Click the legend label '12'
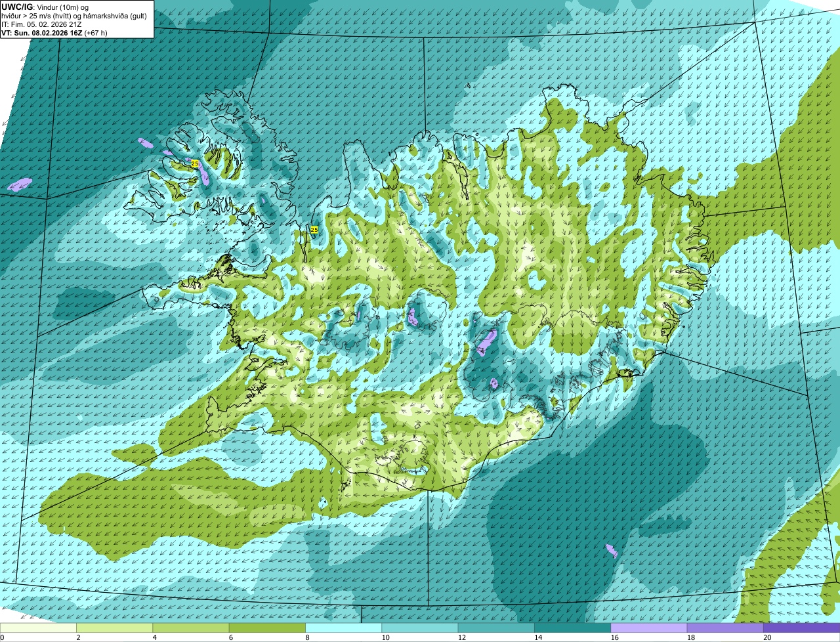 coord(462,637)
